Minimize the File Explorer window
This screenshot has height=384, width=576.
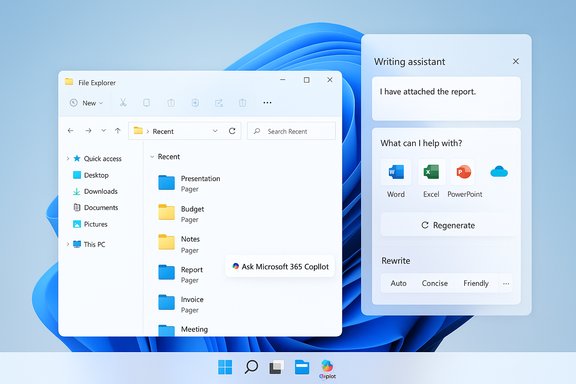[283, 79]
